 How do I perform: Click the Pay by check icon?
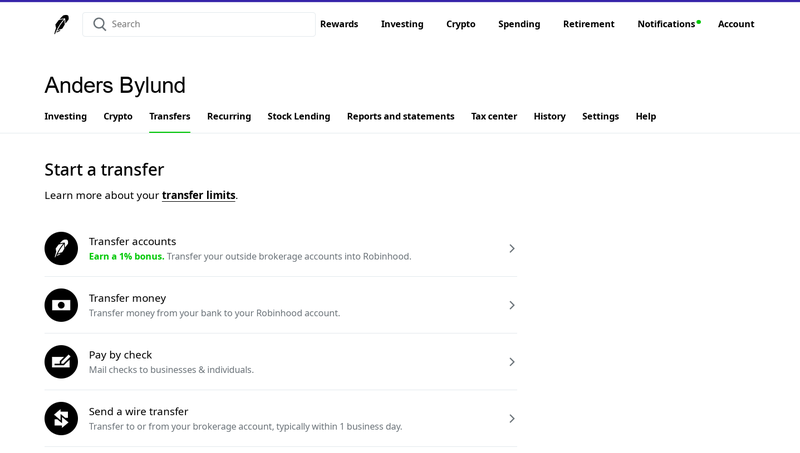pyautogui.click(x=61, y=362)
